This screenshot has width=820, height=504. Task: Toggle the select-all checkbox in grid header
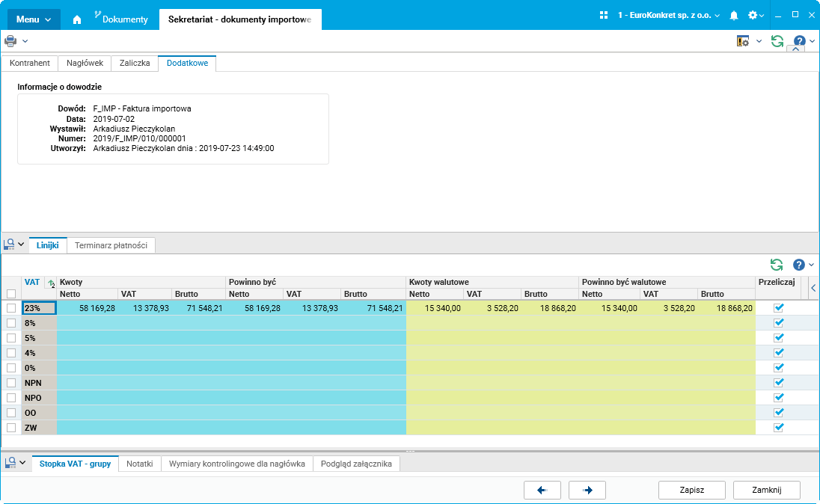11,294
